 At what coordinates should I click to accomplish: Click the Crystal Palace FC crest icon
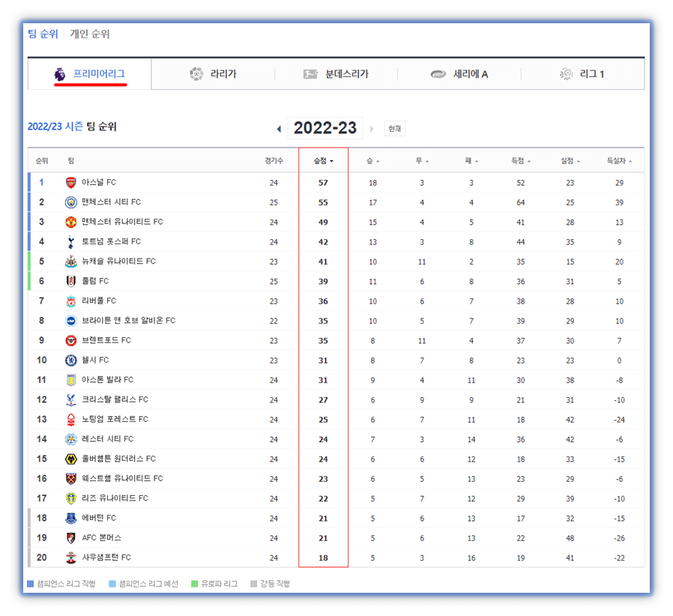[70, 399]
